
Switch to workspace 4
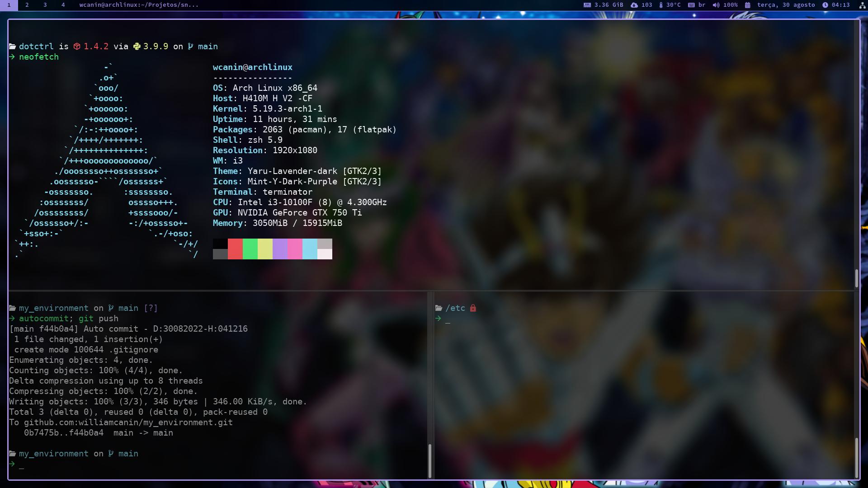tap(63, 5)
